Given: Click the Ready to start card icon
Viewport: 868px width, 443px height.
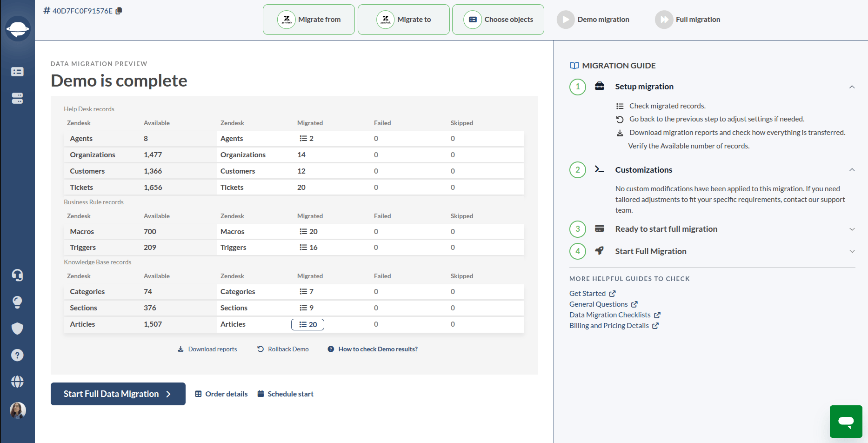Looking at the screenshot, I should point(600,228).
